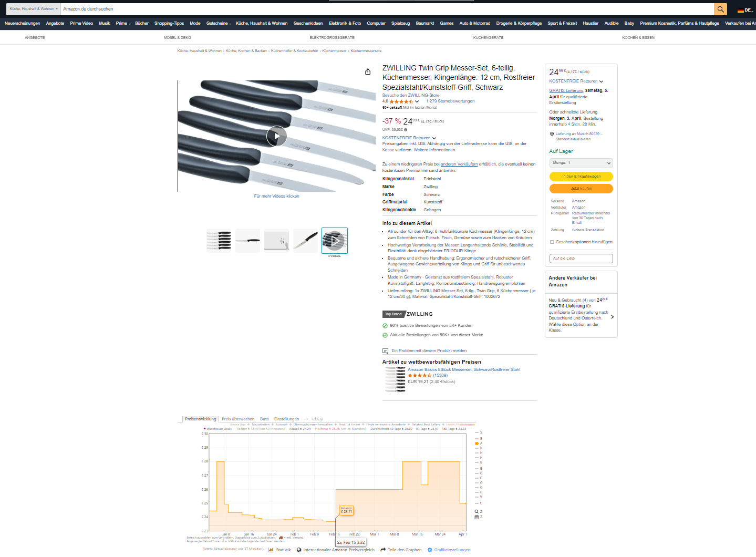Click the green checkmark for positive ratings
Screen dimensions: 756x557
[x=385, y=326]
